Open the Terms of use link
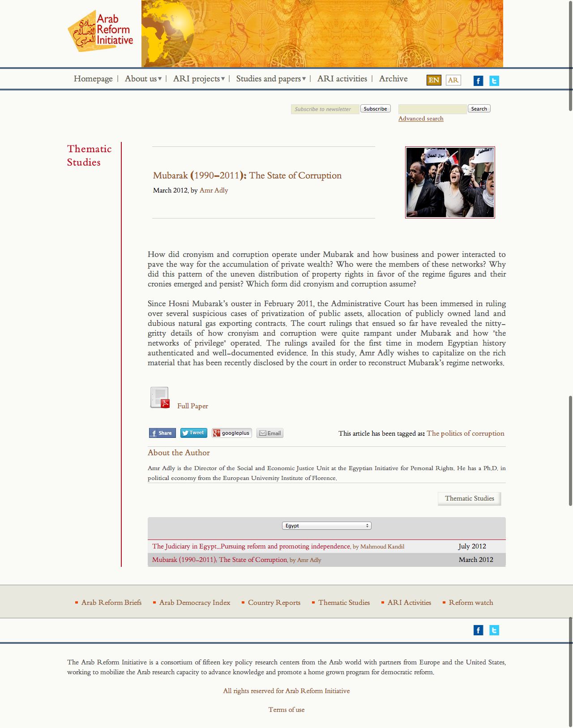The image size is (573, 728). tap(286, 710)
